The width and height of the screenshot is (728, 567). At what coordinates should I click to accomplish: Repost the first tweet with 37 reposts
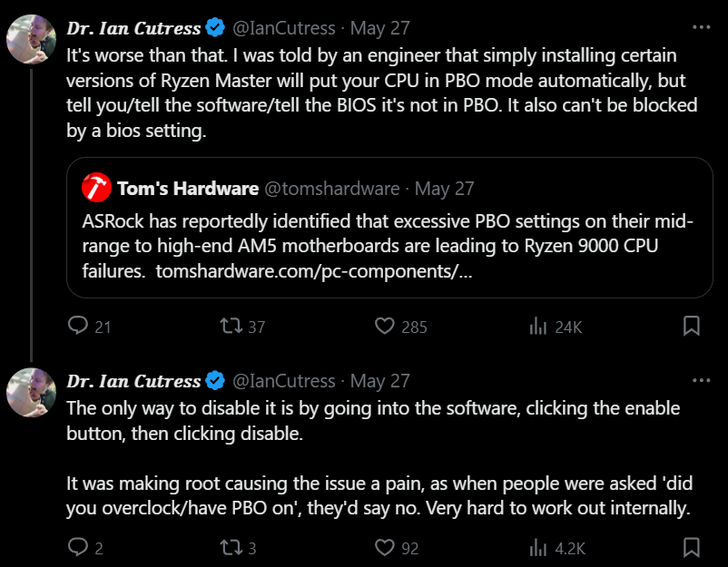242,327
